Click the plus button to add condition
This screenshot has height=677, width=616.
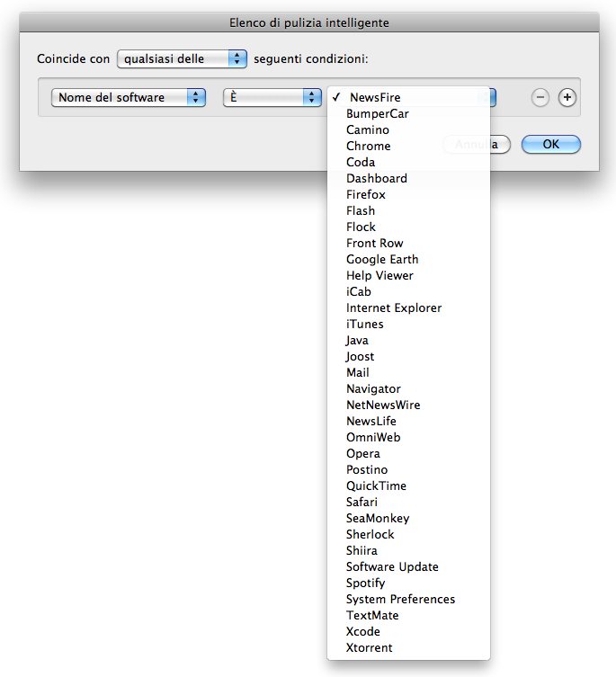coord(567,98)
